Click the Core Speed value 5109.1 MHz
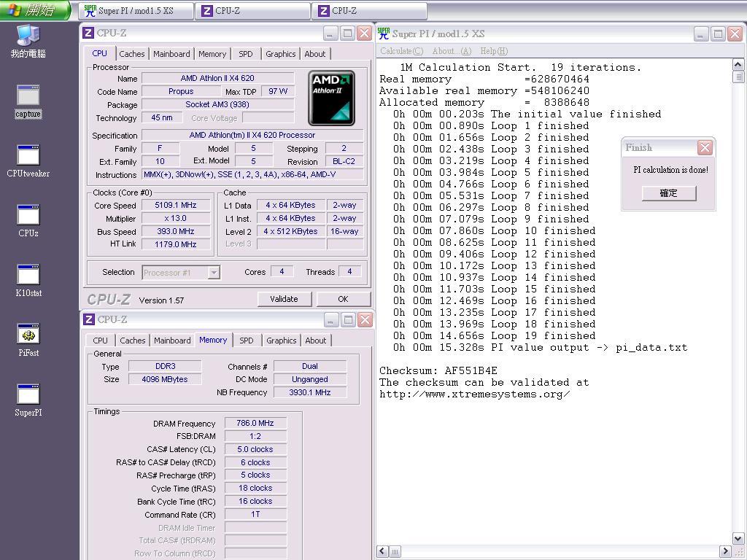The image size is (747, 560). point(176,205)
